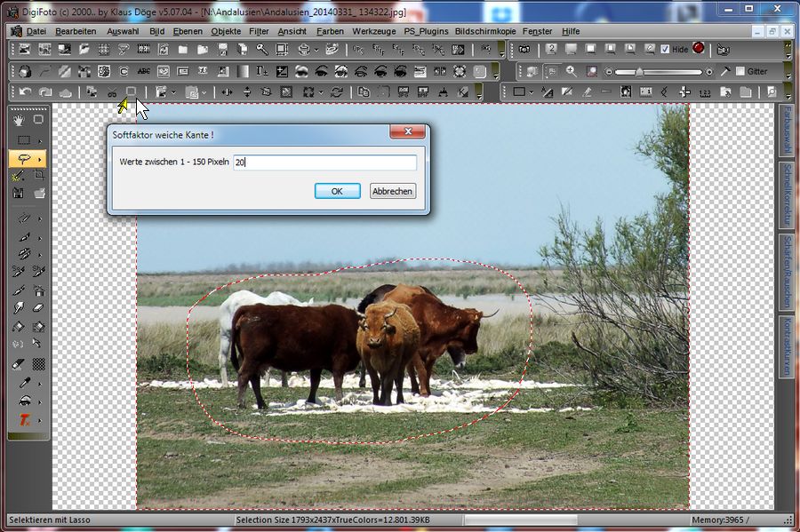Select the Hand pan tool
This screenshot has height=532, width=800.
[x=19, y=121]
